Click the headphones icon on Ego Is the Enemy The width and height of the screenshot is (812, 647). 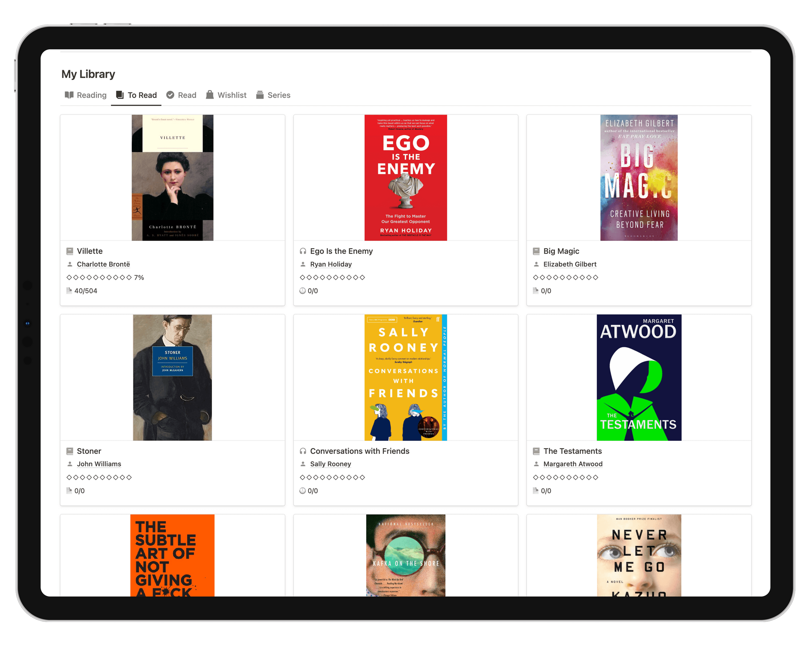point(303,251)
